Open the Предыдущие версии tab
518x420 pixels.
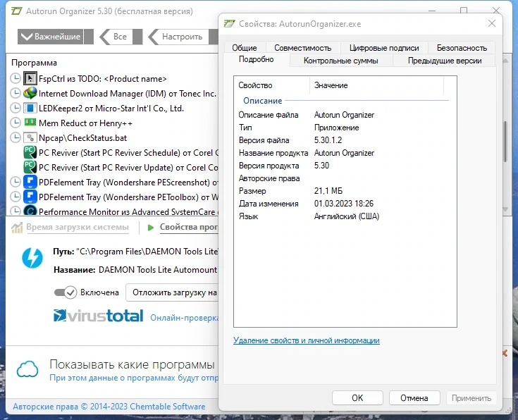(445, 61)
